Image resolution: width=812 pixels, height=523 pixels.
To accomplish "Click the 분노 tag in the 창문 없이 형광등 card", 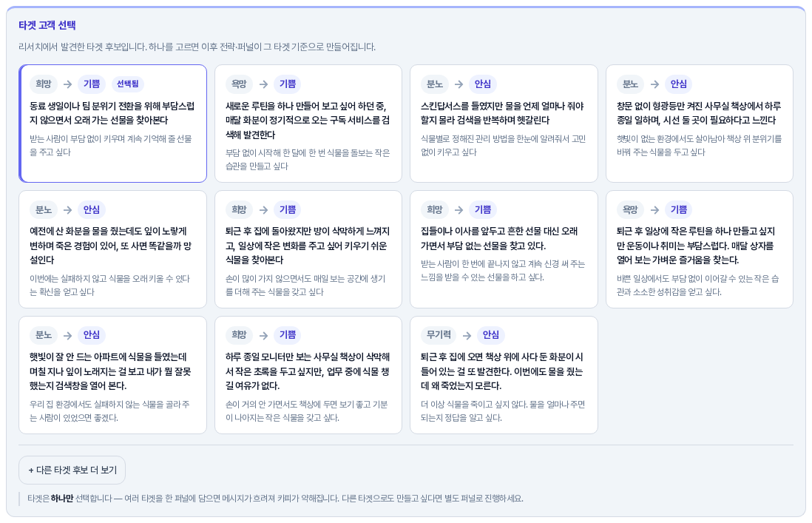I will 630,84.
